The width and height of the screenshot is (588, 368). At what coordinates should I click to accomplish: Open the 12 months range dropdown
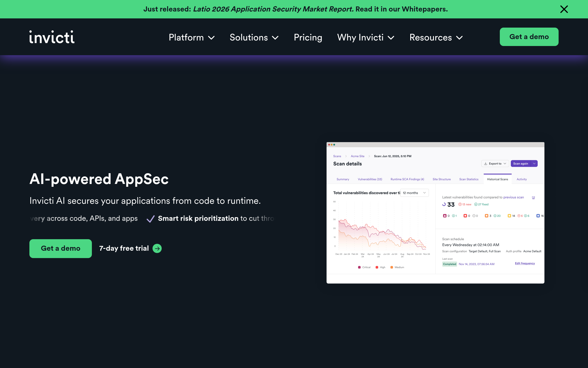pos(414,193)
